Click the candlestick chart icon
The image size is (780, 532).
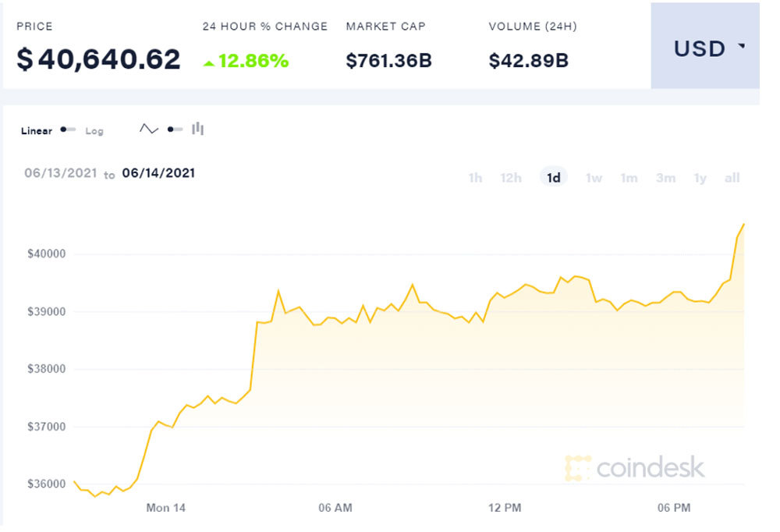click(x=197, y=129)
